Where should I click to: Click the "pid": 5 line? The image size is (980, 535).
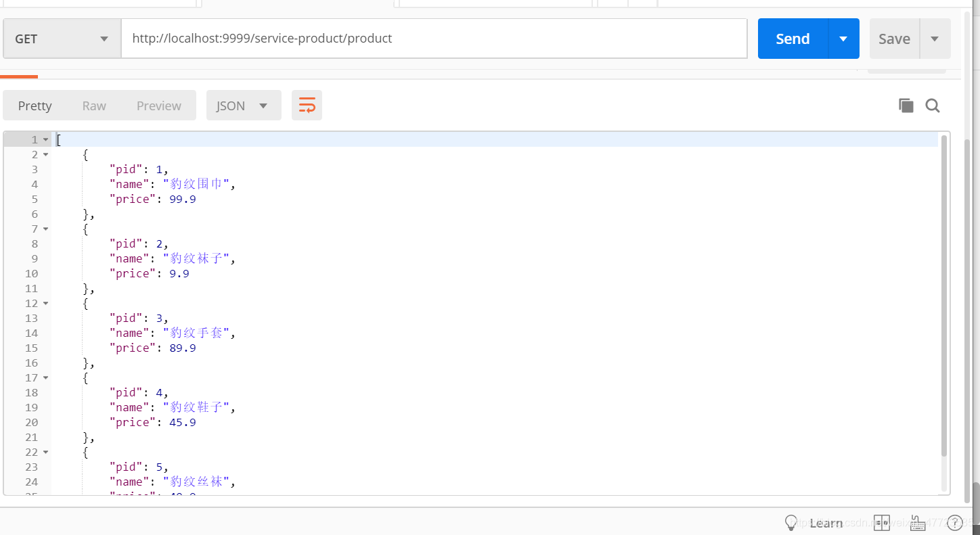(139, 467)
